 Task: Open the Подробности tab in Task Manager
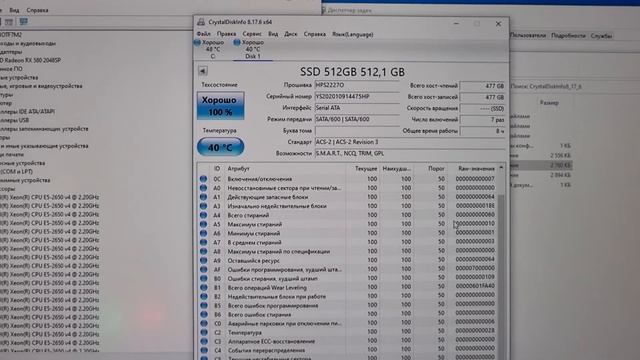tap(568, 36)
